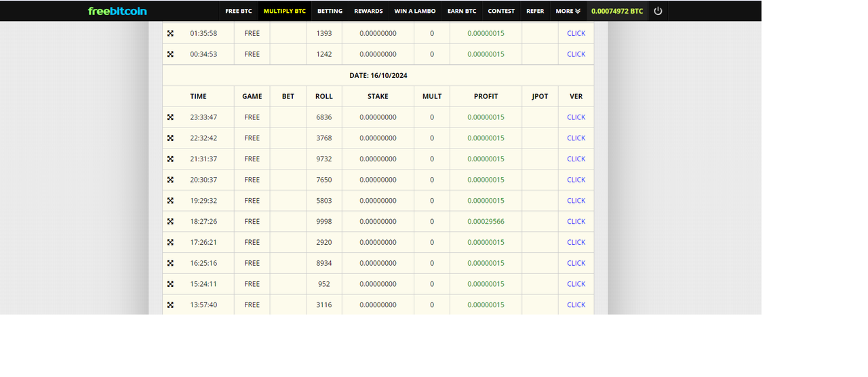868x377 pixels.
Task: Click the roll value 6836
Action: pyautogui.click(x=324, y=117)
